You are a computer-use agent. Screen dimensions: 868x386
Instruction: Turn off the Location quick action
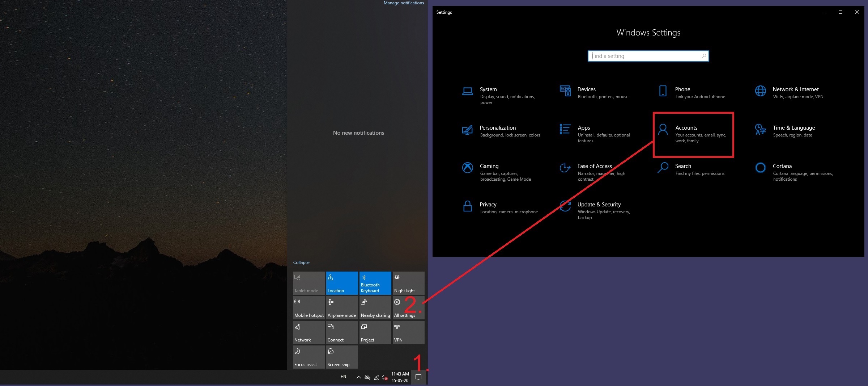click(x=342, y=283)
